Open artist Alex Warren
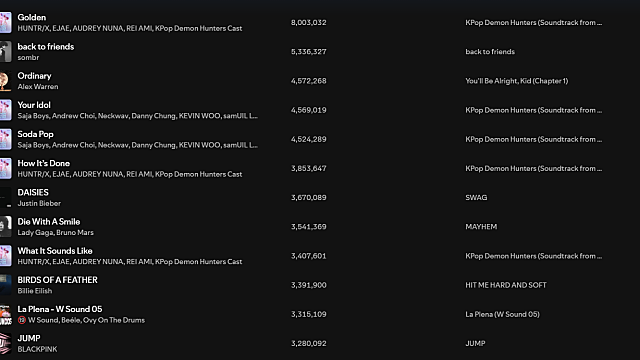The height and width of the screenshot is (360, 640). pos(38,87)
